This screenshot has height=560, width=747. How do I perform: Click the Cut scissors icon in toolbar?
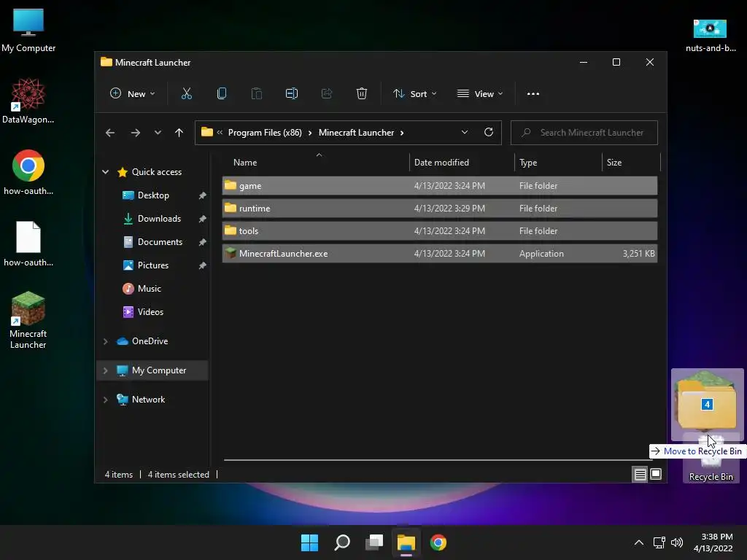coord(186,94)
